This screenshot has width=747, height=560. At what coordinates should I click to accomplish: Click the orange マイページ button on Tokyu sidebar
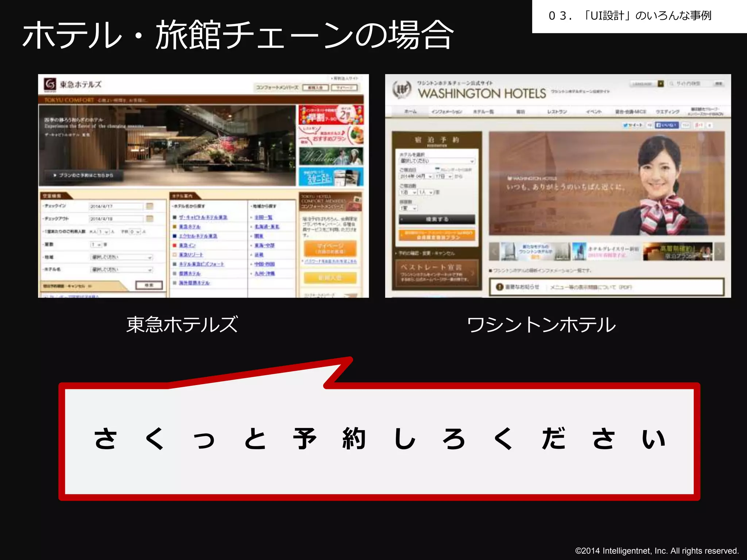click(x=330, y=249)
